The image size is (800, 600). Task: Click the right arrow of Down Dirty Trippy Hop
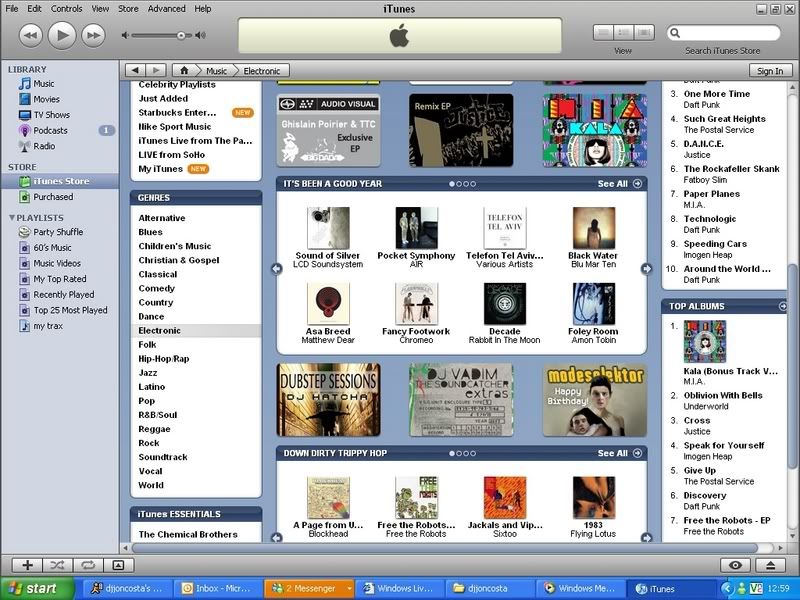646,537
